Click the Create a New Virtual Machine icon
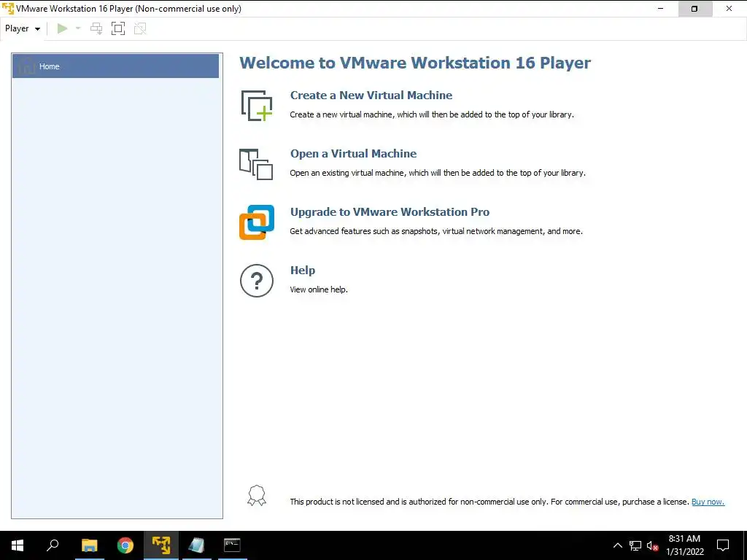Viewport: 747px width, 560px height. point(256,105)
